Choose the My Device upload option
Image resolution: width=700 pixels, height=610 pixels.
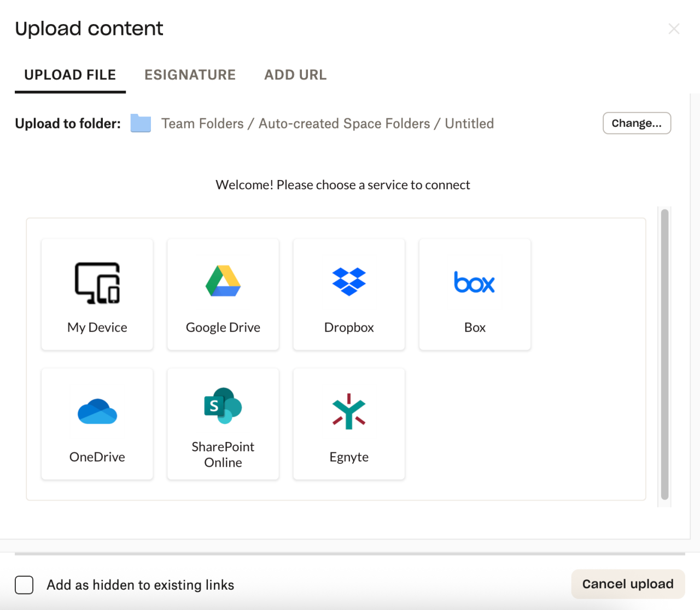click(x=97, y=294)
